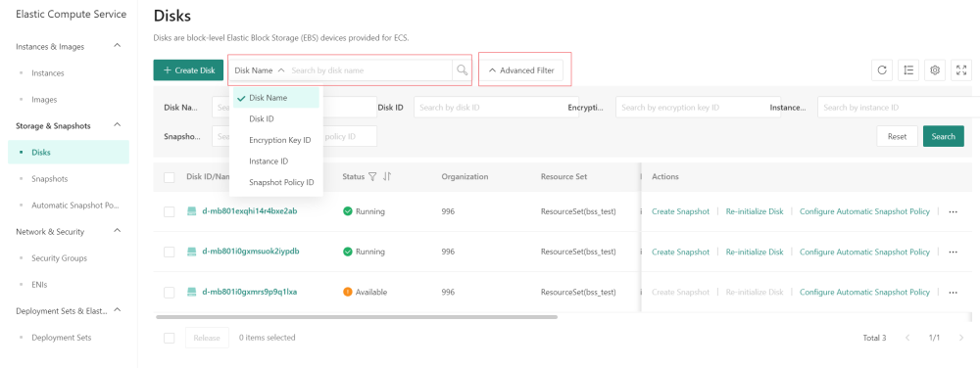
Task: Toggle full screen view icon
Action: 961,70
